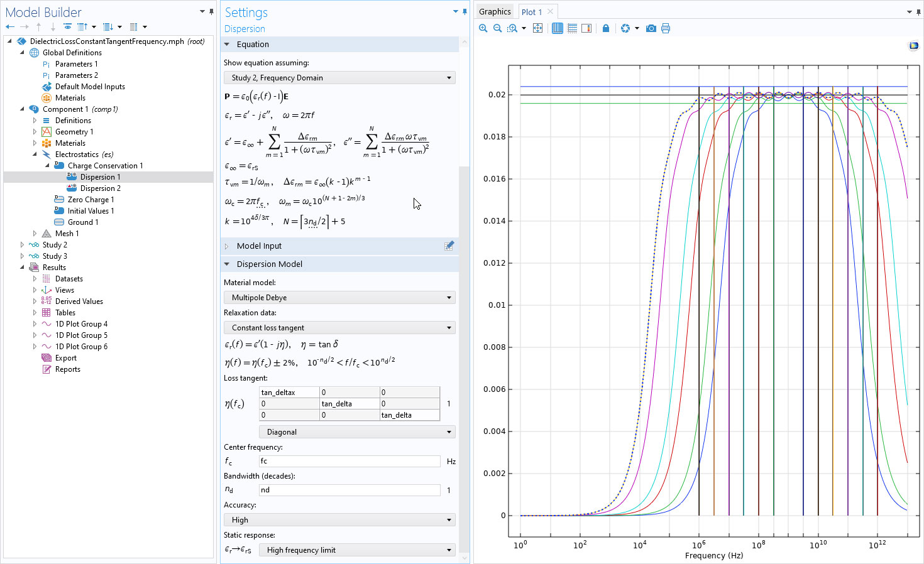Image resolution: width=924 pixels, height=564 pixels.
Task: Click the Print icon in Graphics toolbar
Action: coord(666,28)
